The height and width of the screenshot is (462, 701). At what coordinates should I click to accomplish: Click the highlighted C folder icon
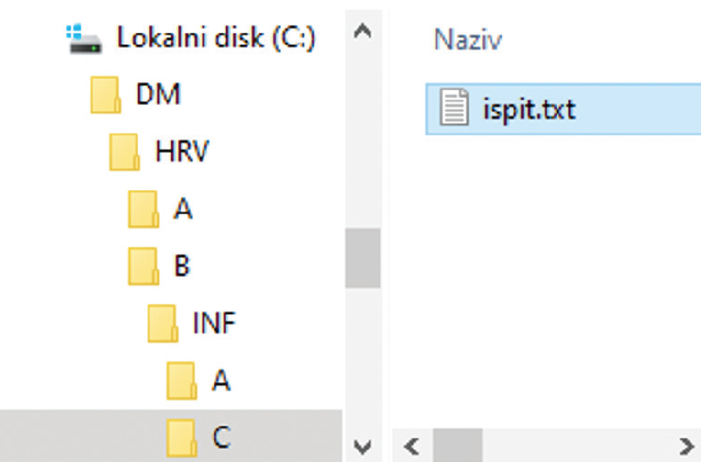point(181,436)
